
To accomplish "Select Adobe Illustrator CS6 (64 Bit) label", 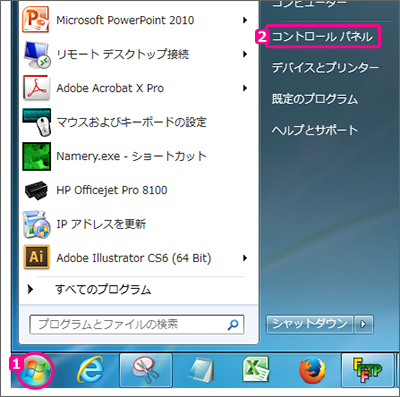I will pyautogui.click(x=134, y=258).
